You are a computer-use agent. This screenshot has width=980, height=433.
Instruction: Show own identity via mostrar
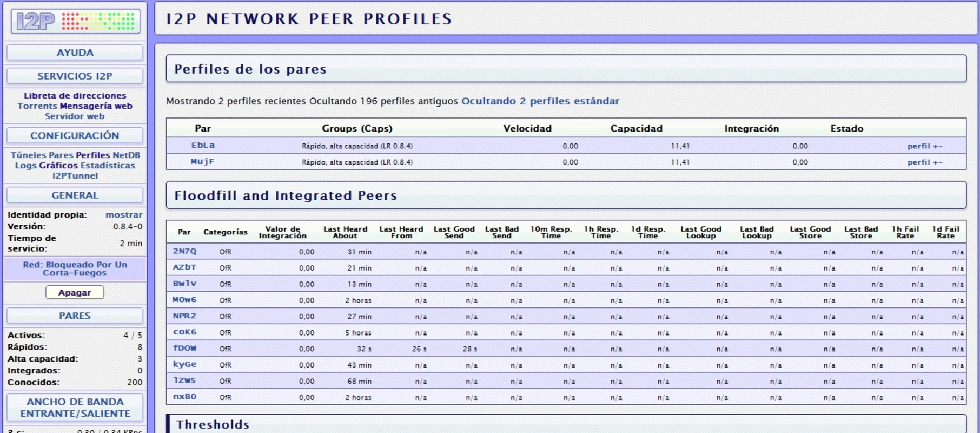click(124, 215)
